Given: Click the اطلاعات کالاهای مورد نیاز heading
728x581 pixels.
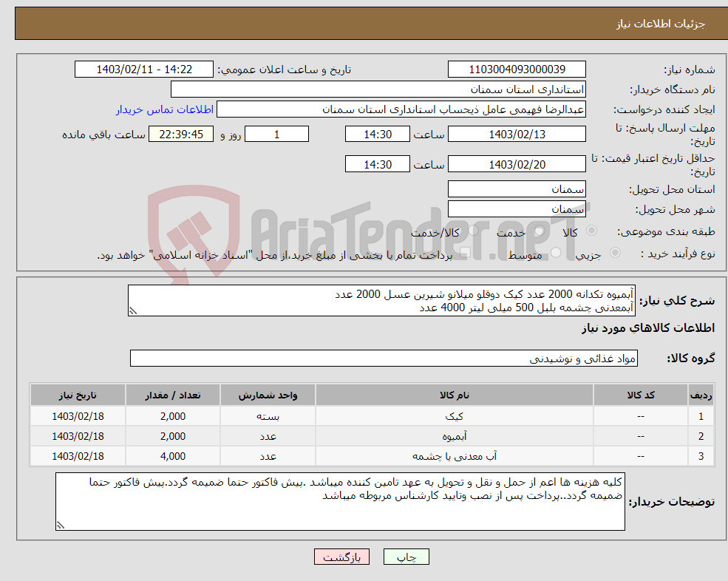Looking at the screenshot, I should click(648, 328).
